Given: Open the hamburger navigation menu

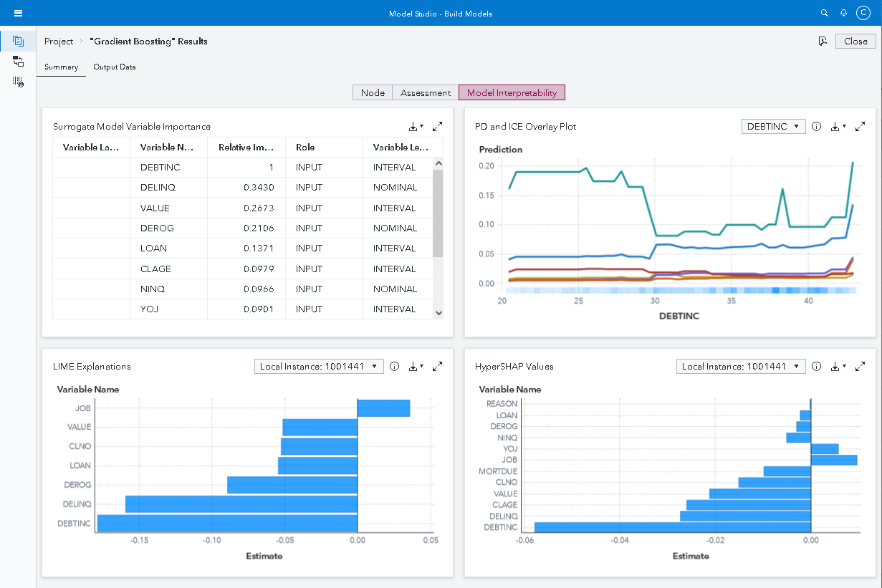Looking at the screenshot, I should (x=19, y=13).
